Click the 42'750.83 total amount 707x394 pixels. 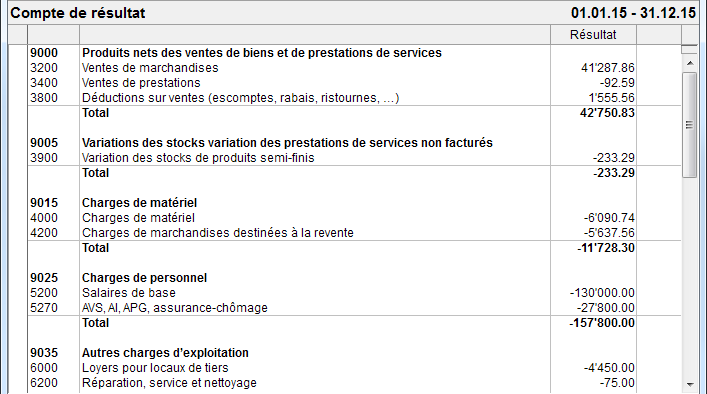[607, 113]
